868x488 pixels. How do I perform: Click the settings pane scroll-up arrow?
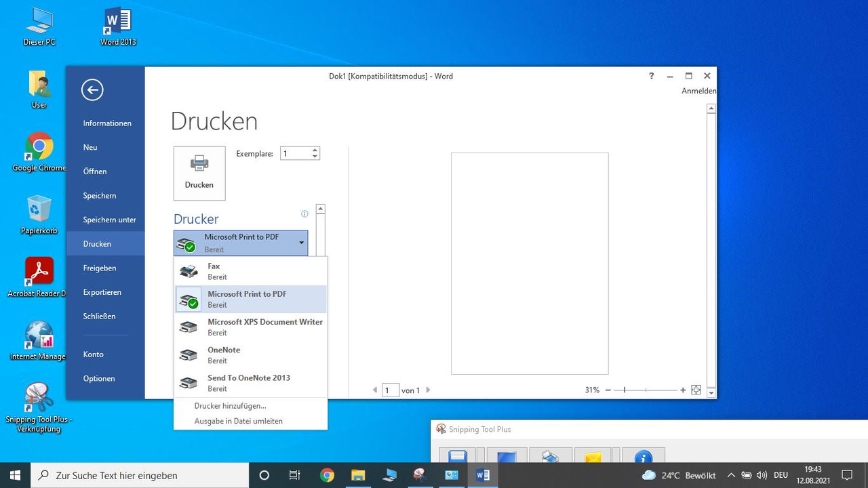[321, 209]
